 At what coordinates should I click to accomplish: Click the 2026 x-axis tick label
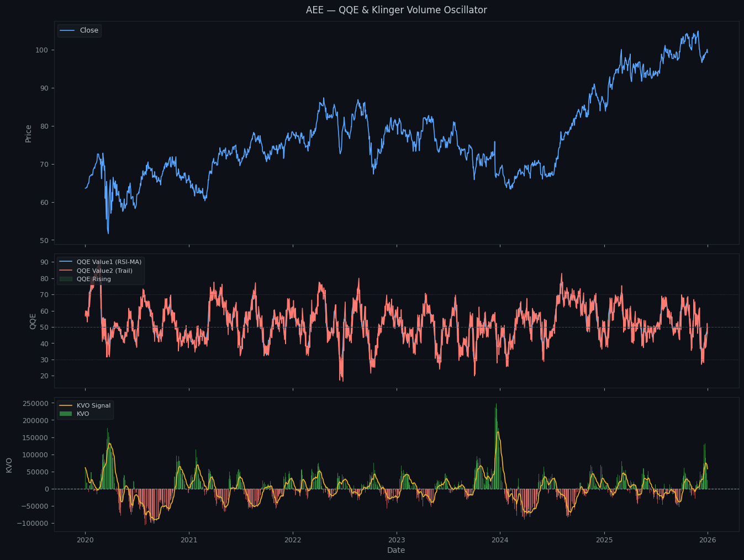[708, 540]
